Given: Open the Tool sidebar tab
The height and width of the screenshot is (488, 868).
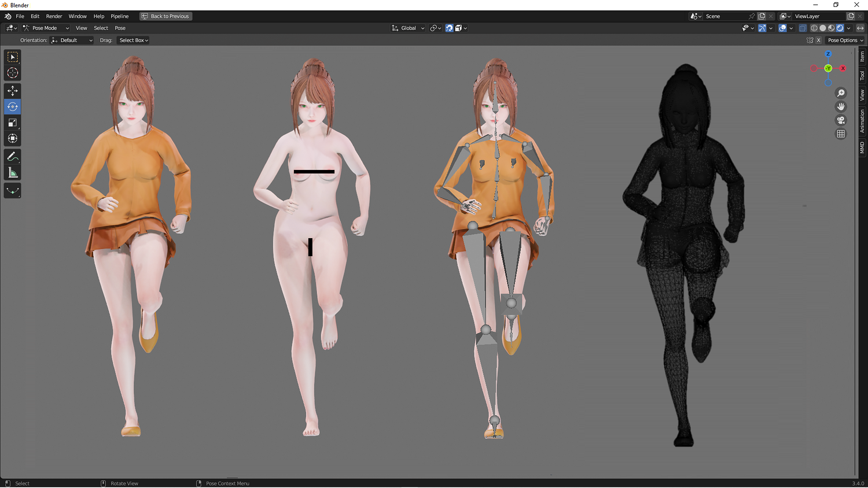Looking at the screenshot, I should 862,76.
